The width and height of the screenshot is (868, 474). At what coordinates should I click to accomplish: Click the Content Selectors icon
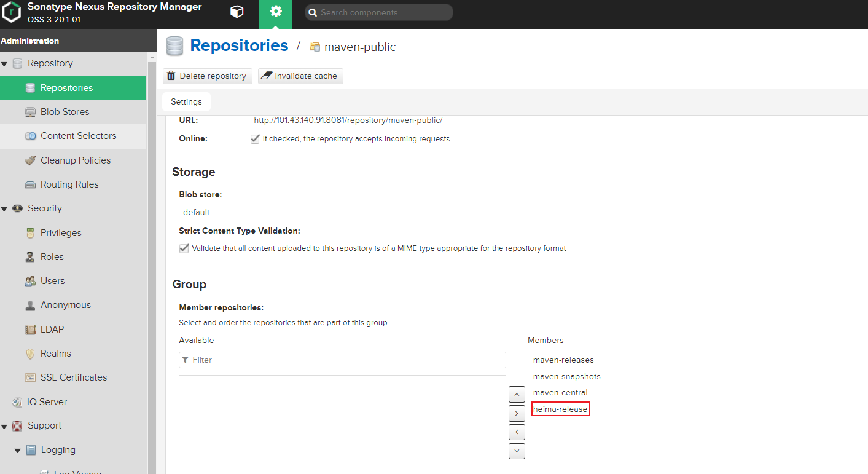[30, 136]
